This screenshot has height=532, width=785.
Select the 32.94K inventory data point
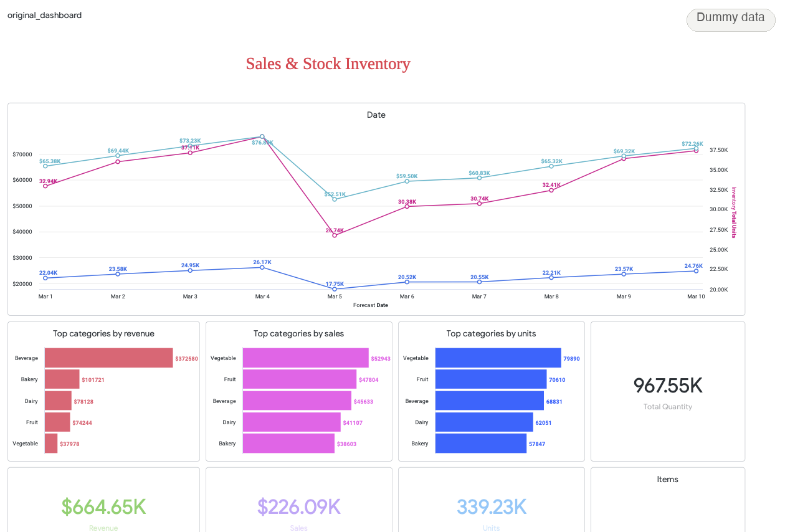45,186
